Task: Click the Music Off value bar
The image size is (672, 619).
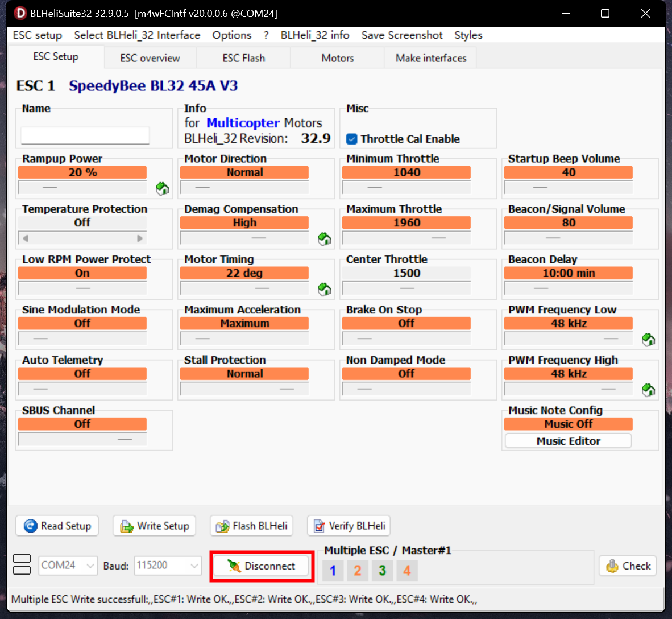Action: 569,424
